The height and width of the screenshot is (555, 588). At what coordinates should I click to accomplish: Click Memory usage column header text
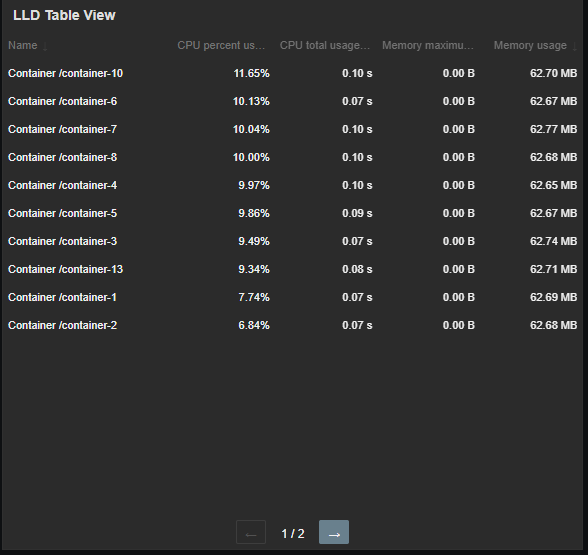530,45
